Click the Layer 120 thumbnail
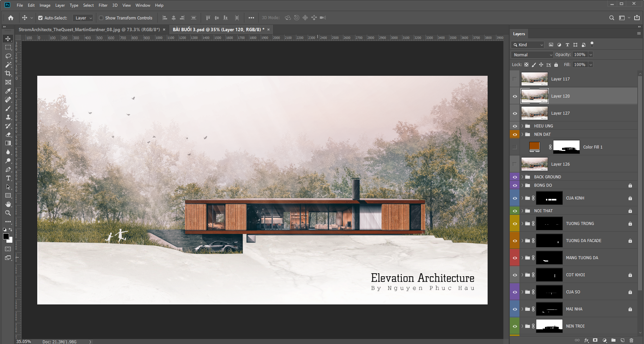The width and height of the screenshot is (644, 344). tap(534, 96)
